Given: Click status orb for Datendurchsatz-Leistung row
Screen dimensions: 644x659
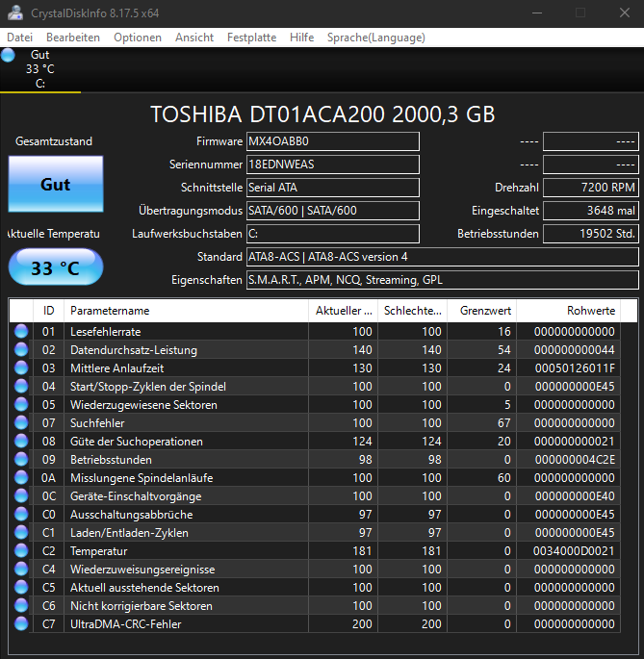Looking at the screenshot, I should point(21,349).
